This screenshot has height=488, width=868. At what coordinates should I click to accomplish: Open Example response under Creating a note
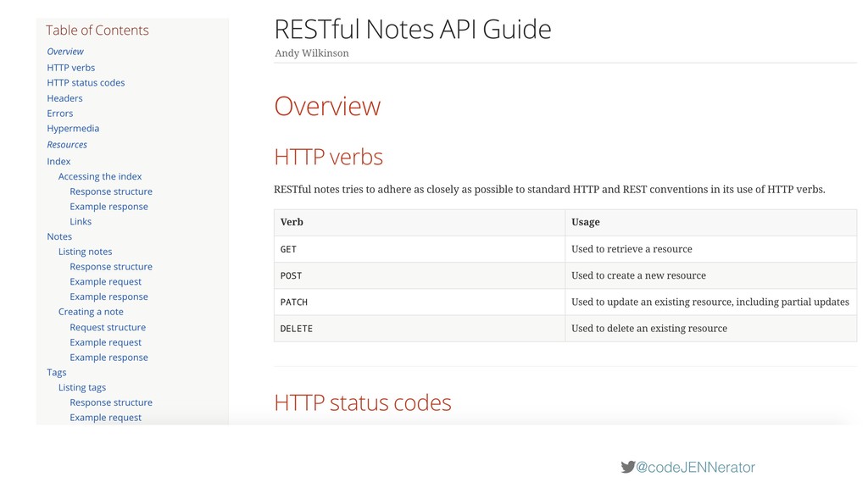click(x=109, y=358)
